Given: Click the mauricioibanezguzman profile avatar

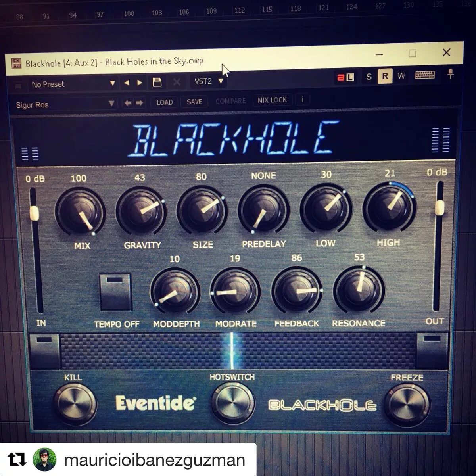Looking at the screenshot, I should click(x=44, y=460).
